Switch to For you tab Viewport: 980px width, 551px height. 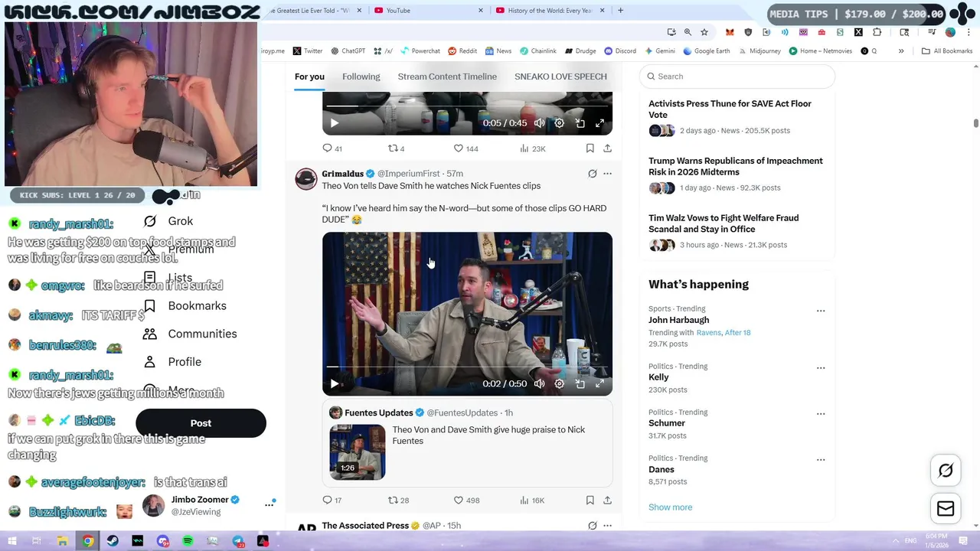(309, 77)
